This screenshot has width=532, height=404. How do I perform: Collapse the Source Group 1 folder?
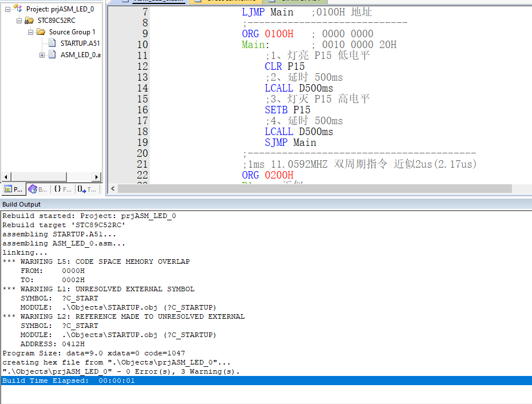tap(30, 32)
